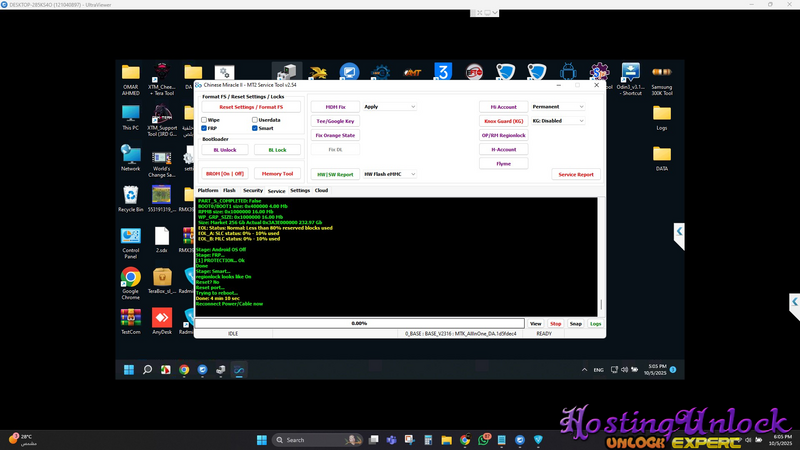Expand the HW Flash eMMC dropdown
The image size is (800, 450).
(x=389, y=174)
